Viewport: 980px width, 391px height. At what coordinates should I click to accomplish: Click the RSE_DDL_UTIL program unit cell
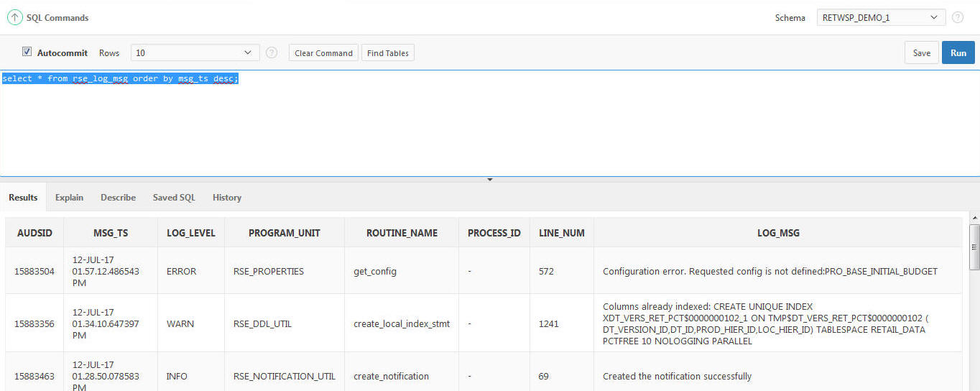[x=285, y=323]
